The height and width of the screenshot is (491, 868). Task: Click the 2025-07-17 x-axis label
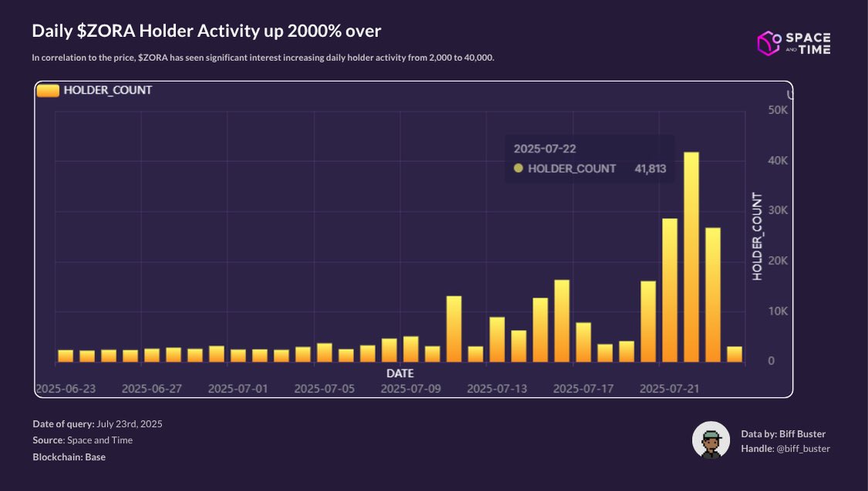pyautogui.click(x=583, y=388)
